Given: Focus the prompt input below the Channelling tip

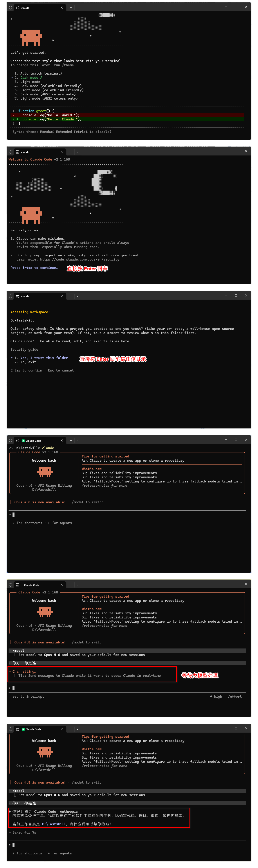Looking at the screenshot, I should tap(128, 688).
